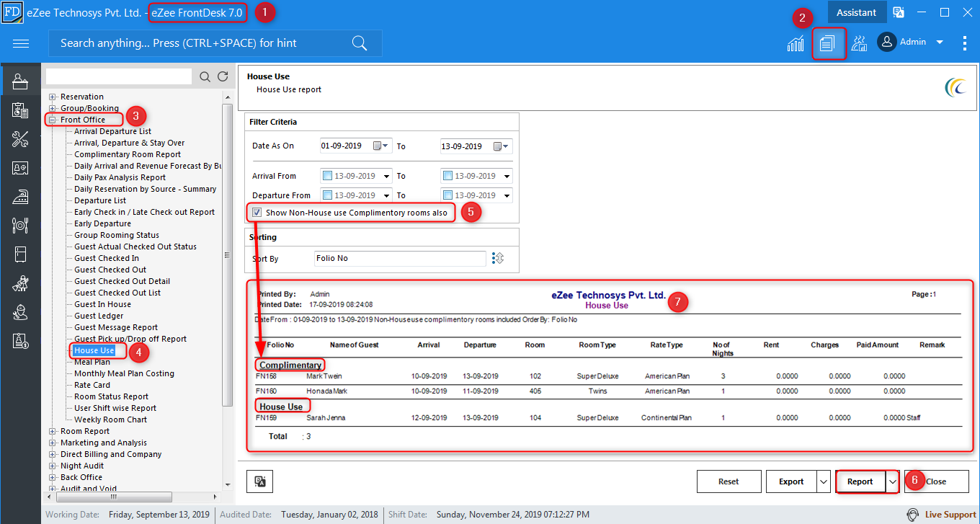The image size is (980, 524).
Task: Enable the Arrival To date checkbox
Action: pyautogui.click(x=448, y=176)
